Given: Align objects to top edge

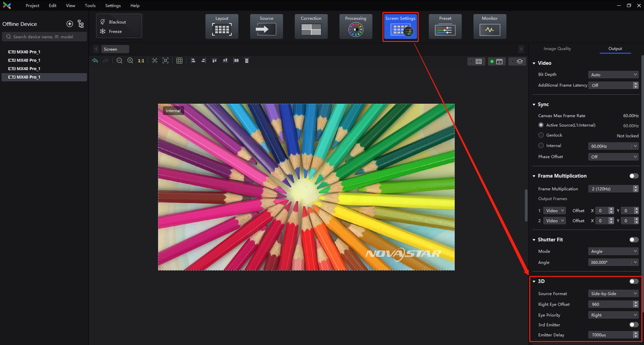Looking at the screenshot, I should 214,61.
